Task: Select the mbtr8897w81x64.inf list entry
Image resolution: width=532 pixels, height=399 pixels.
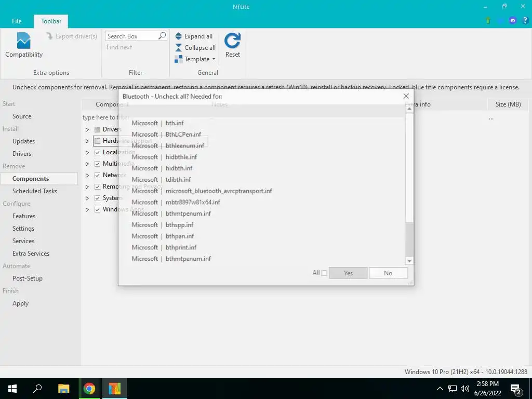Action: click(x=192, y=202)
